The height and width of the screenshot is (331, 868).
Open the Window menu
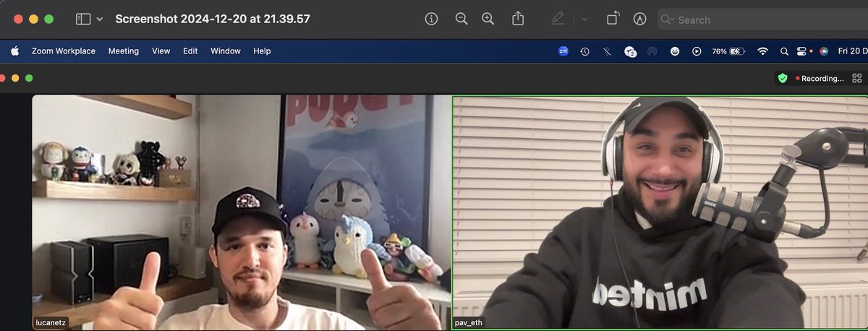[x=226, y=51]
